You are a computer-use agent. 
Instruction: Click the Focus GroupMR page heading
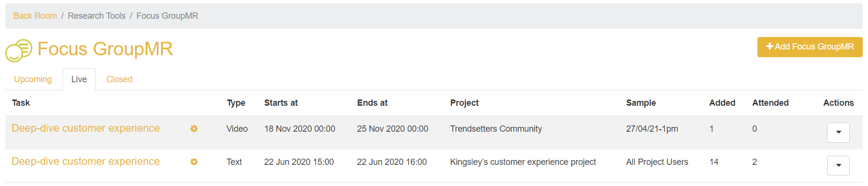[x=105, y=49]
